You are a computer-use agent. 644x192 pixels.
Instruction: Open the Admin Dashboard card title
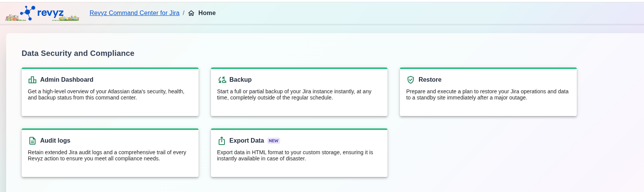[66, 80]
